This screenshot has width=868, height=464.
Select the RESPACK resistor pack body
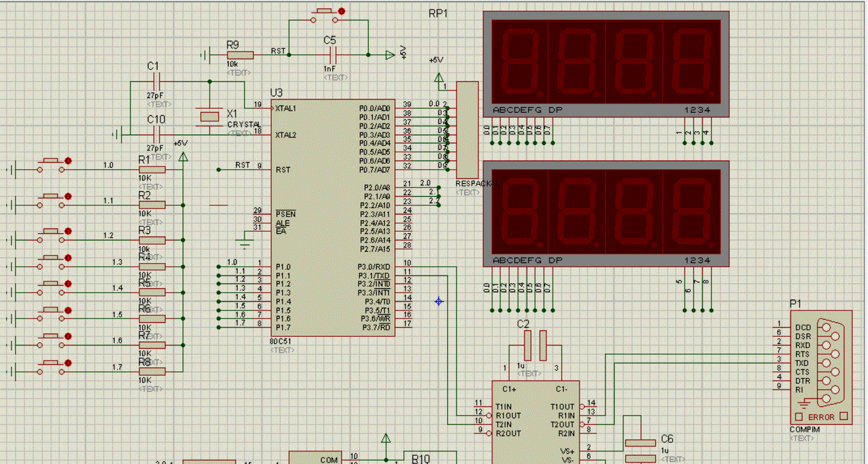pos(467,130)
